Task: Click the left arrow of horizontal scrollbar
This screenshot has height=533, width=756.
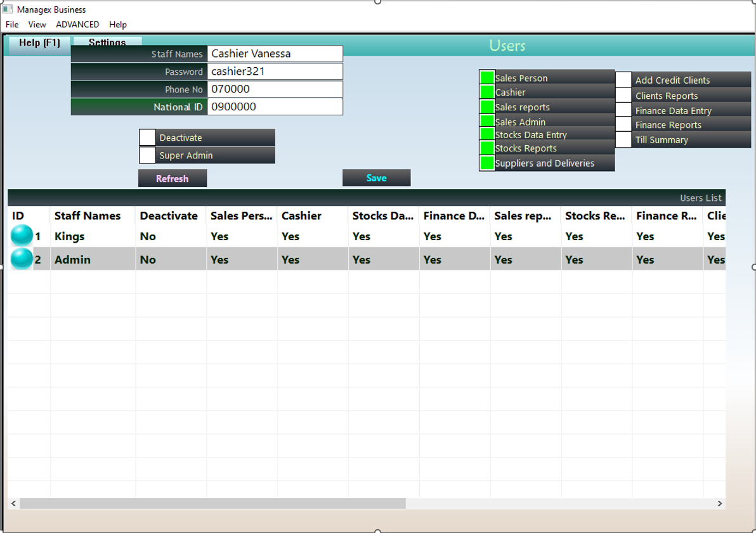Action: [x=13, y=503]
